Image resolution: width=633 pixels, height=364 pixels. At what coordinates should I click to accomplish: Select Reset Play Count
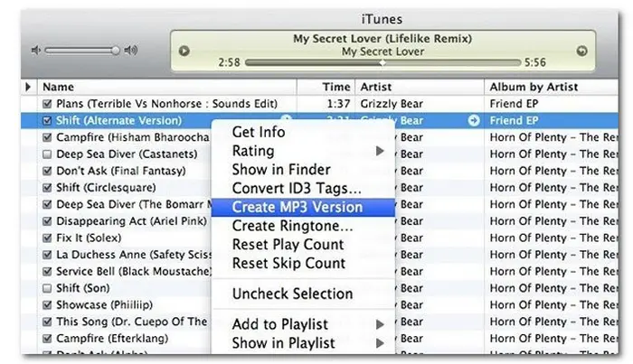click(303, 244)
